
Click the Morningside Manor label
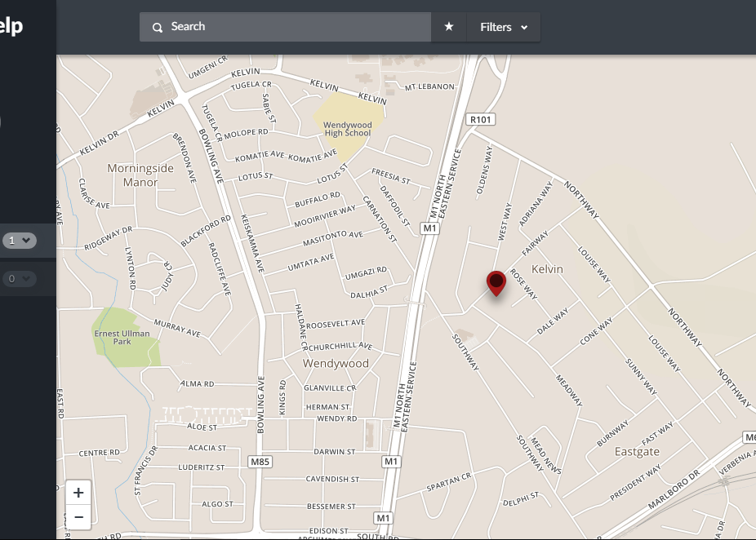(x=140, y=175)
